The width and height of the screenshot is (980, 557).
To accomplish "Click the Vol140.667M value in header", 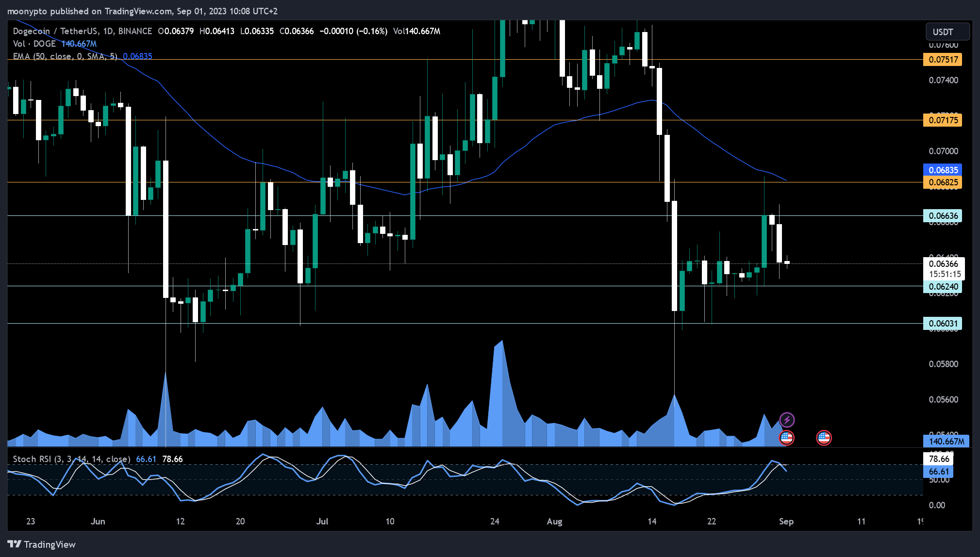I will click(x=416, y=31).
